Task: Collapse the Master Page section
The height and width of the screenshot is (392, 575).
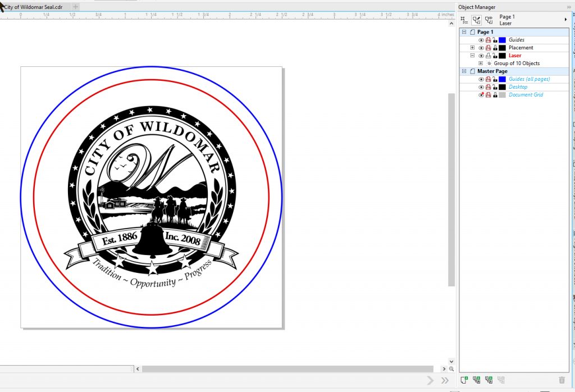Action: pyautogui.click(x=464, y=71)
